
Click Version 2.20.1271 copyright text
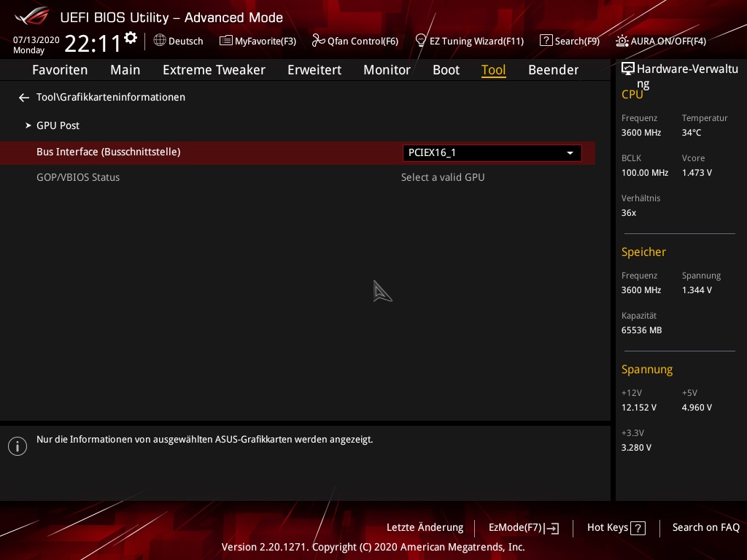click(373, 547)
